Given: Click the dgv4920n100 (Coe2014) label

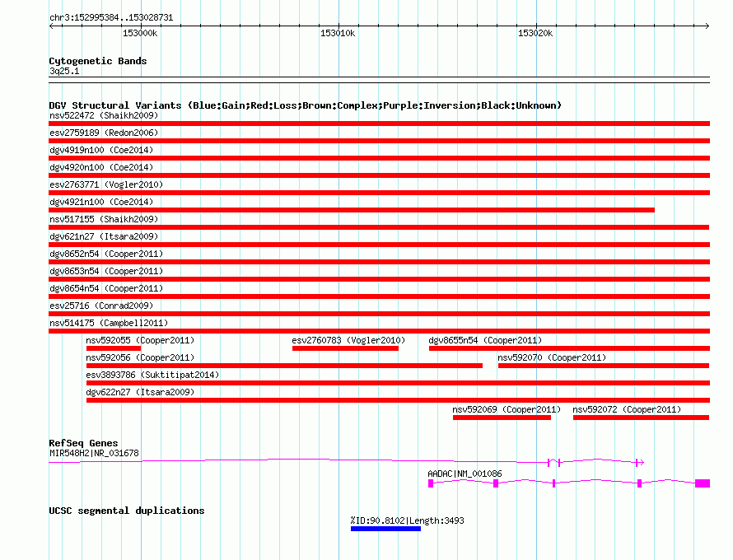Looking at the screenshot, I should [x=101, y=167].
